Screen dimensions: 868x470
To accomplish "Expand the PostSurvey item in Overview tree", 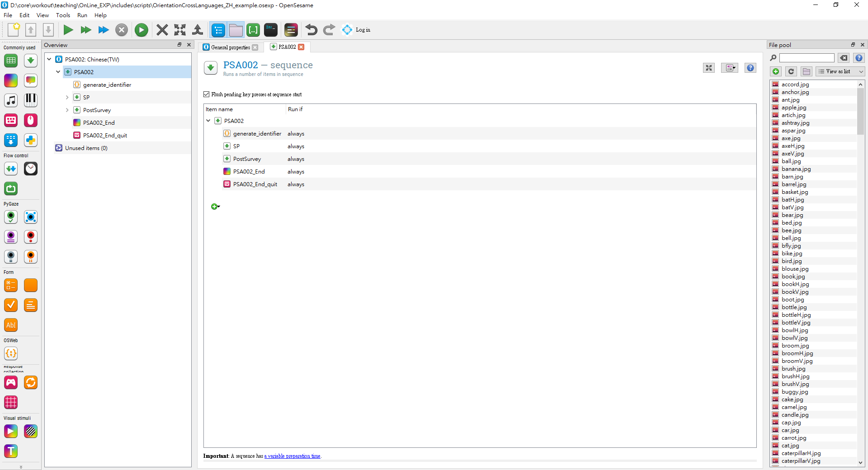I will pyautogui.click(x=67, y=110).
